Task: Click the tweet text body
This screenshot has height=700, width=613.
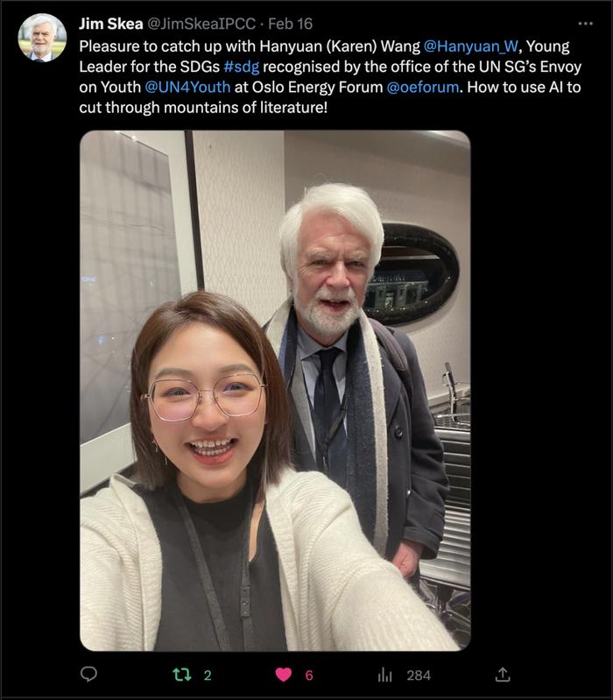Action: (x=330, y=77)
